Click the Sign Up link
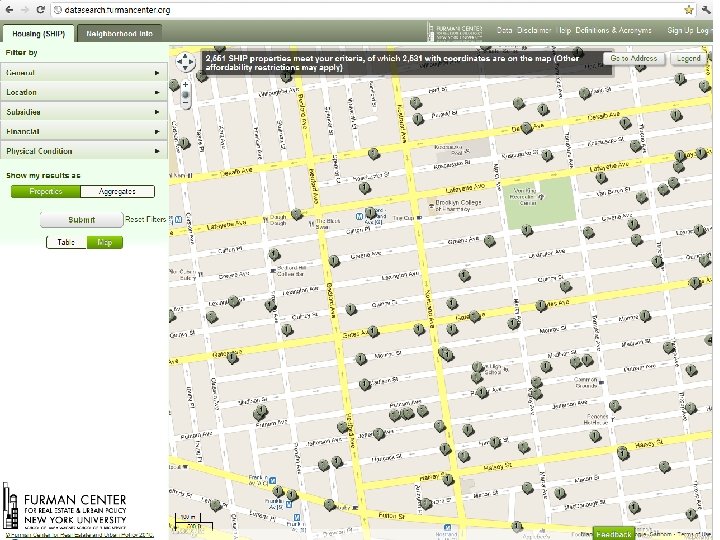The height and width of the screenshot is (540, 720). [x=680, y=30]
